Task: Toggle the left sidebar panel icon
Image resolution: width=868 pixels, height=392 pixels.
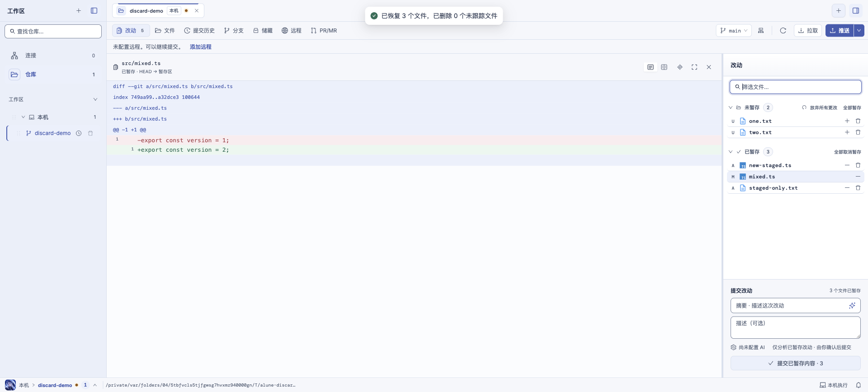Action: click(94, 11)
